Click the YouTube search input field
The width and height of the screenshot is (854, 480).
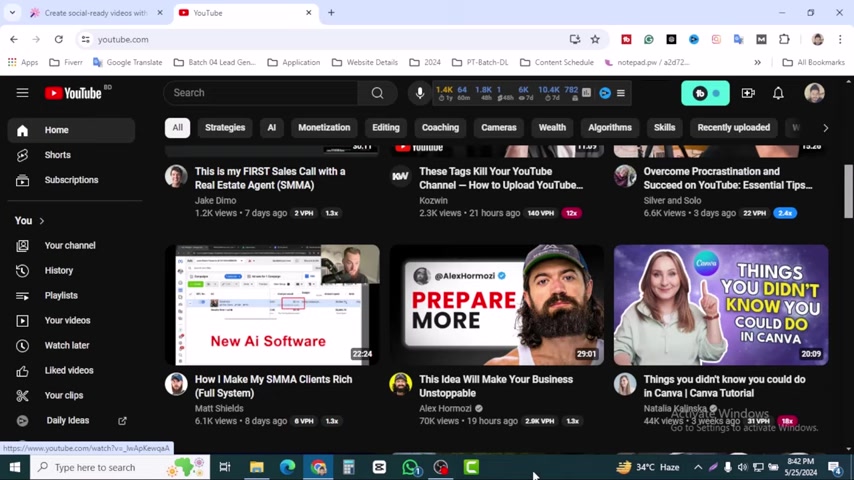261,93
